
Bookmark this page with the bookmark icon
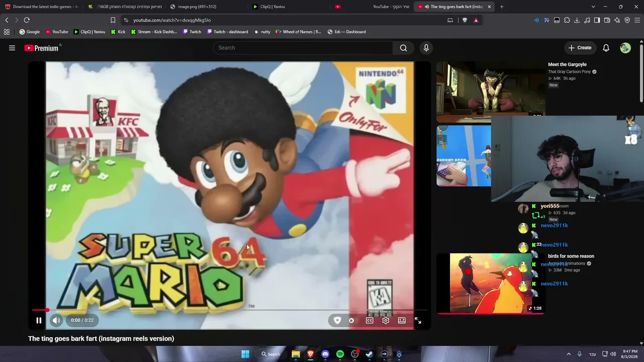(113, 20)
